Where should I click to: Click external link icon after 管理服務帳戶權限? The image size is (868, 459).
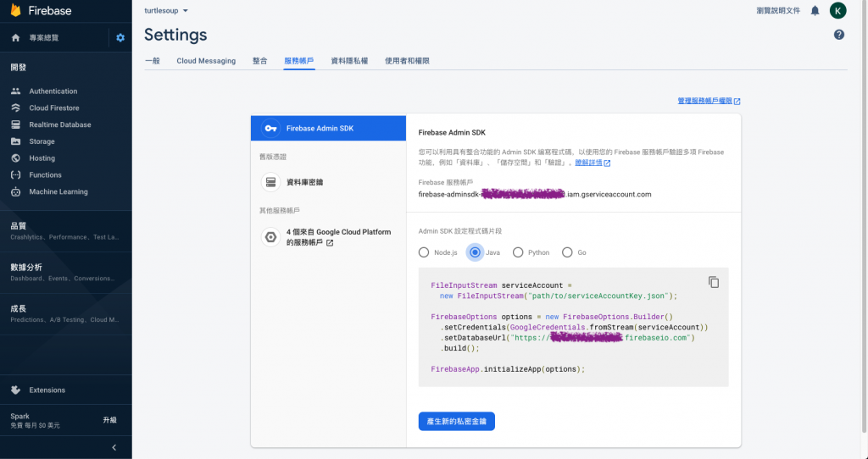737,102
